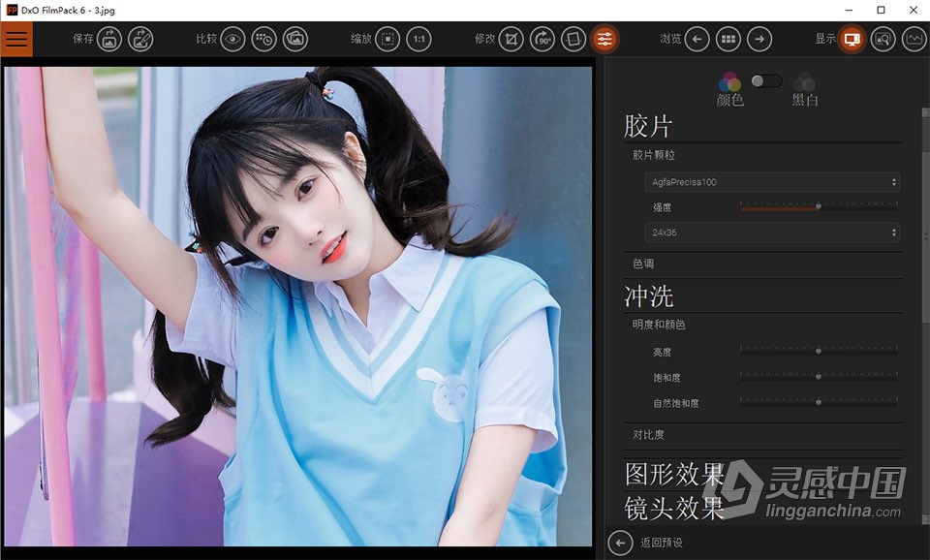Click the histogram display icon

click(912, 39)
